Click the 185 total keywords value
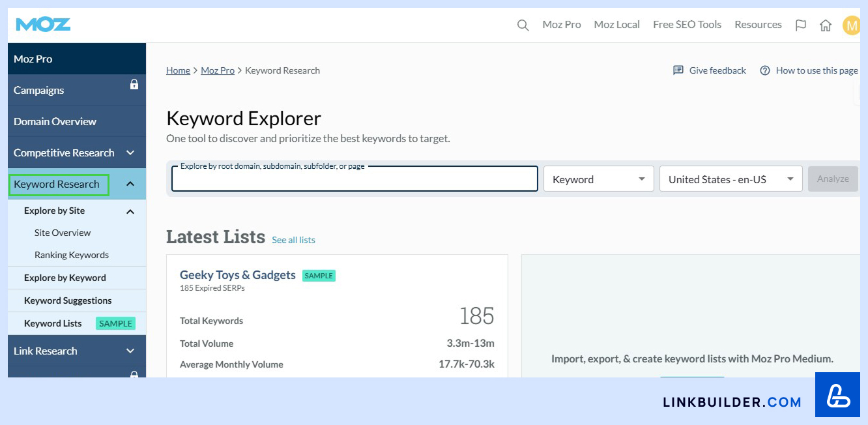 (x=476, y=316)
